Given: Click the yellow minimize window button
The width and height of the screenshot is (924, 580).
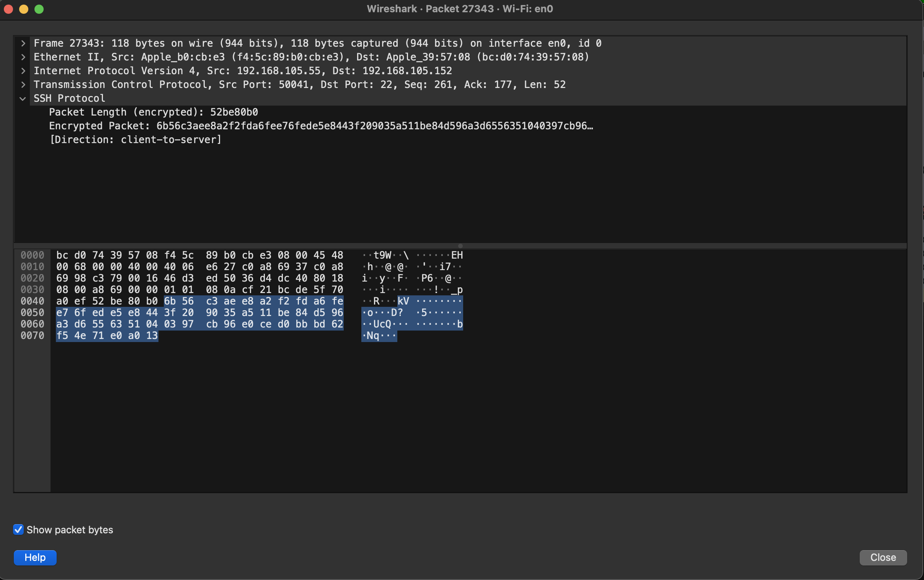Looking at the screenshot, I should pyautogui.click(x=24, y=9).
